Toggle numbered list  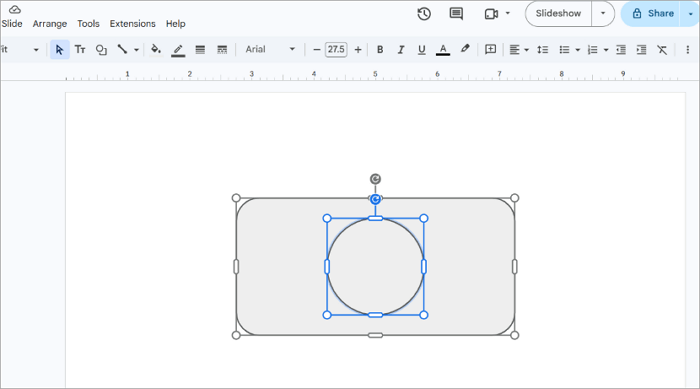[x=592, y=50]
